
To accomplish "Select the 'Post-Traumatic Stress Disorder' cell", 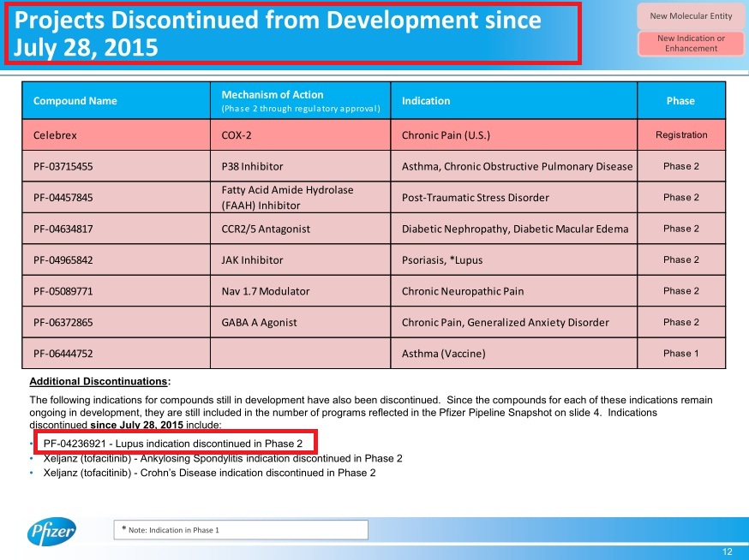I will [x=514, y=197].
